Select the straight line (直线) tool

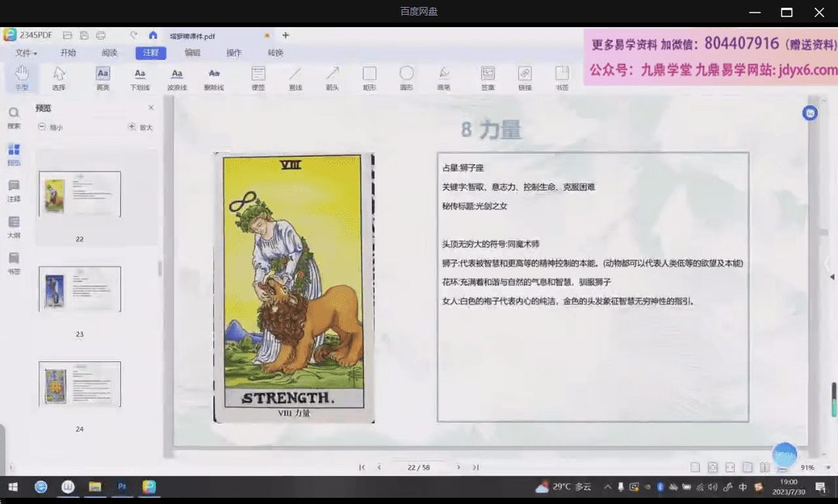296,78
